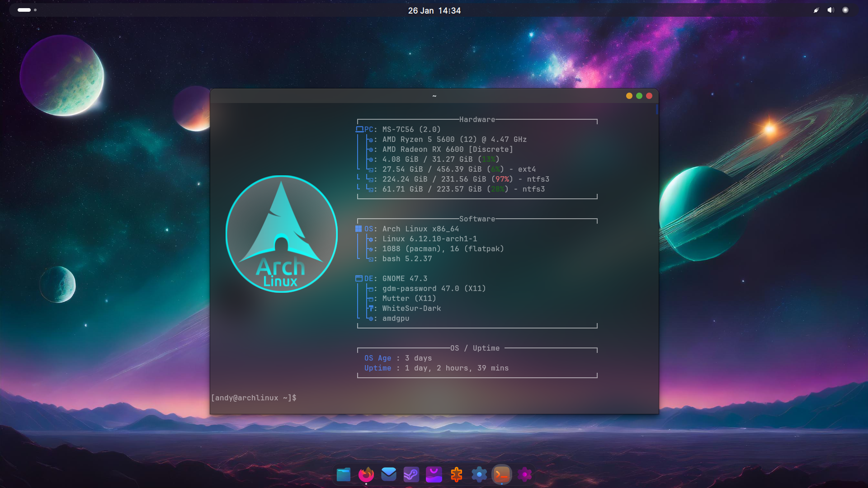Click the Activities workspace indicator pill
Viewport: 868px width, 488px height.
click(x=24, y=10)
